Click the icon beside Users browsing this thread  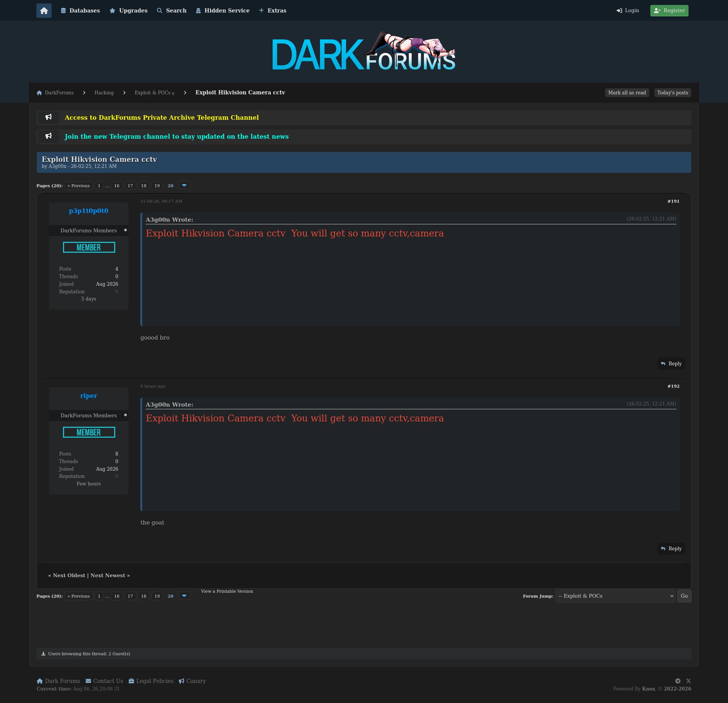pos(43,654)
